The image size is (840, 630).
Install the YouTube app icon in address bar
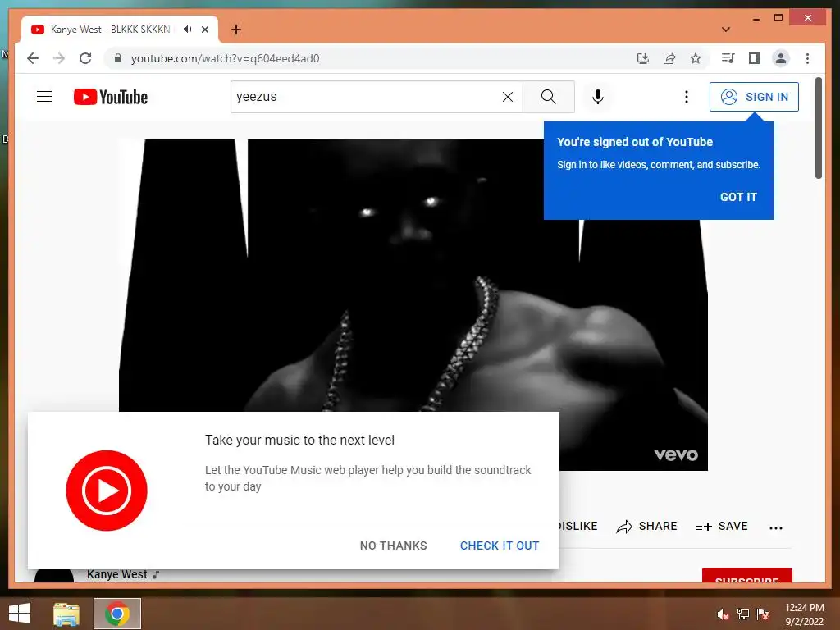[643, 58]
